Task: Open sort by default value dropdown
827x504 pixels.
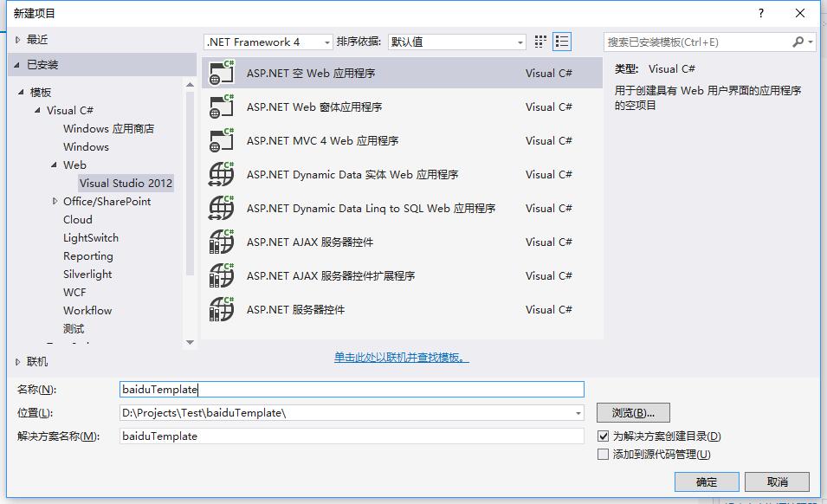Action: 456,42
